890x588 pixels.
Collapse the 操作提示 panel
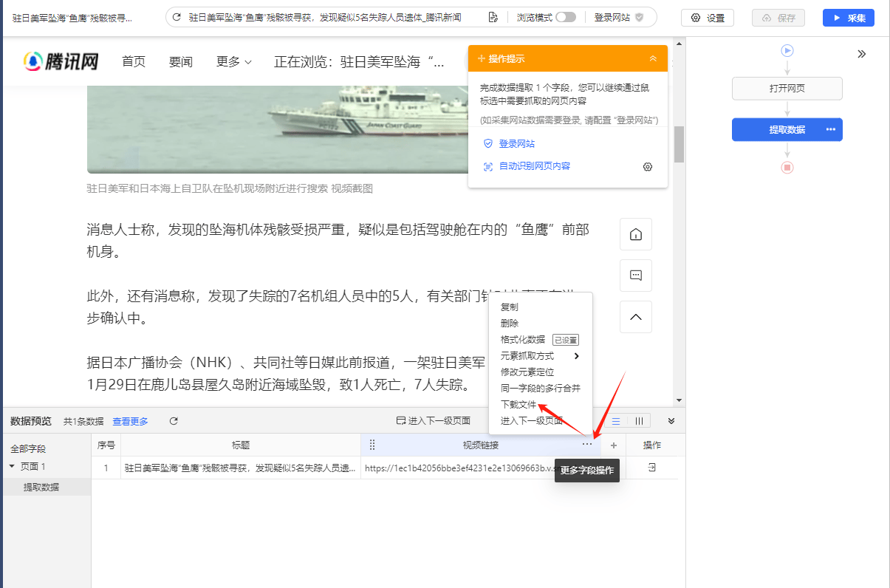[x=653, y=58]
